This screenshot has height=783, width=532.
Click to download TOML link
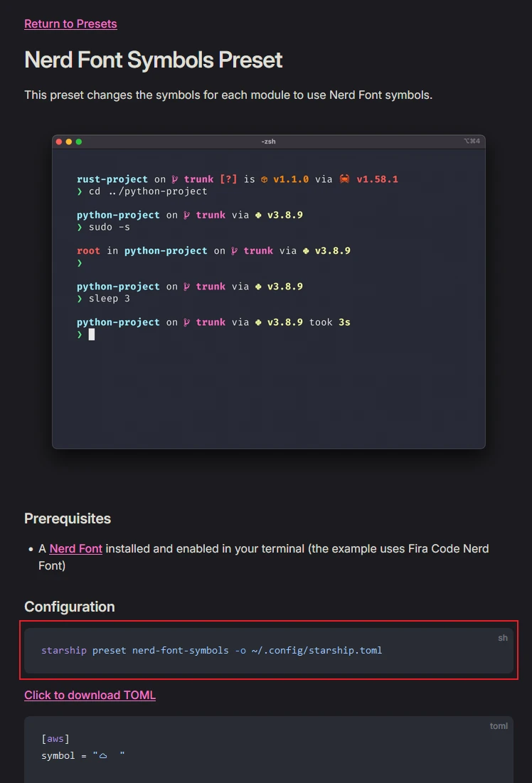[90, 695]
